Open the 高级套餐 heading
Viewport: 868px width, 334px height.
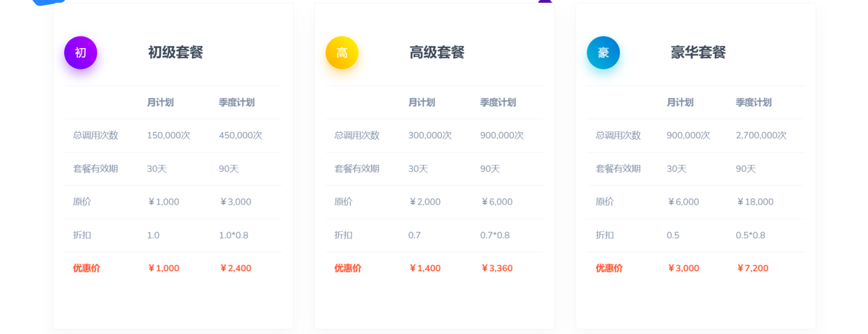(437, 53)
